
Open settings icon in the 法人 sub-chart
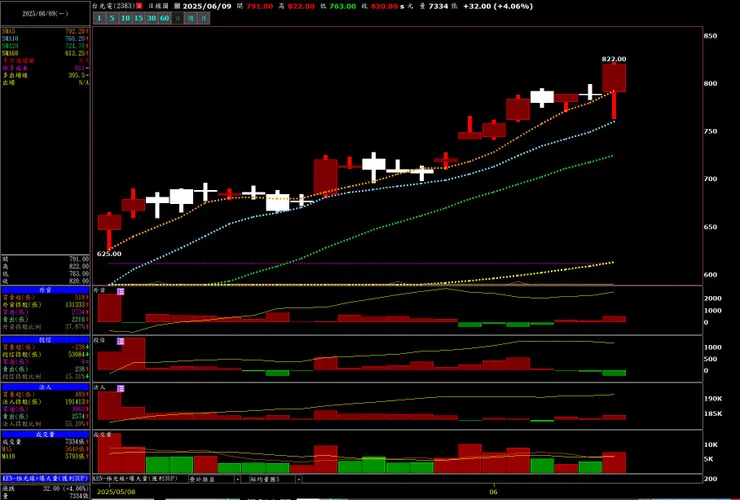point(120,388)
